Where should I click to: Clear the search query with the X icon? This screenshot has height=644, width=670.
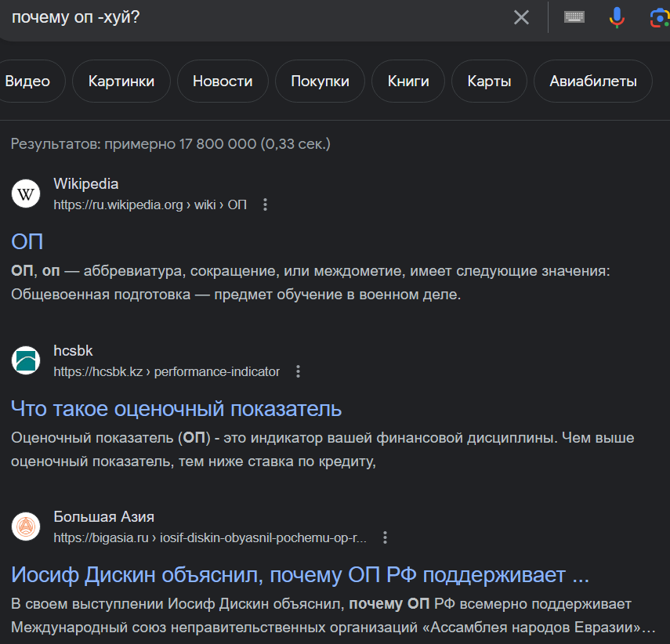(521, 17)
